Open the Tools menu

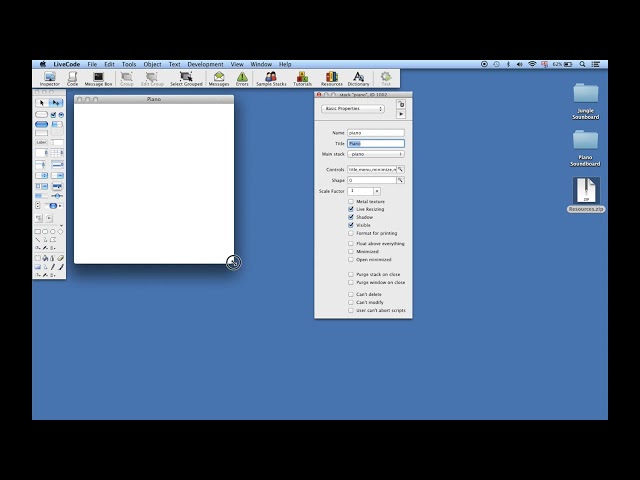129,64
